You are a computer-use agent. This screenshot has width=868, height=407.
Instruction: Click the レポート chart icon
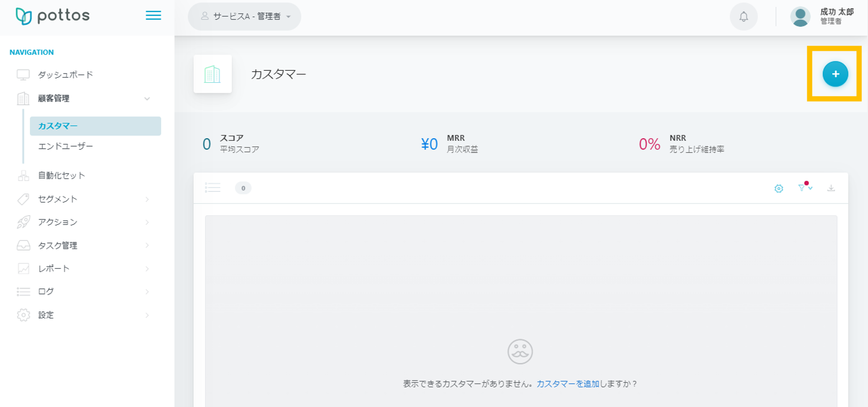point(23,268)
